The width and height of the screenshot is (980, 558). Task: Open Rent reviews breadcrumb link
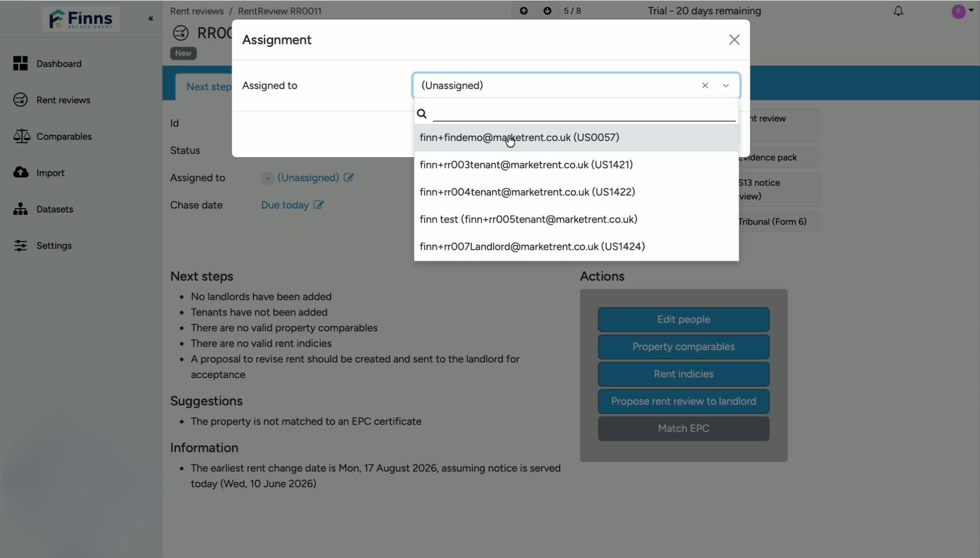click(x=197, y=11)
